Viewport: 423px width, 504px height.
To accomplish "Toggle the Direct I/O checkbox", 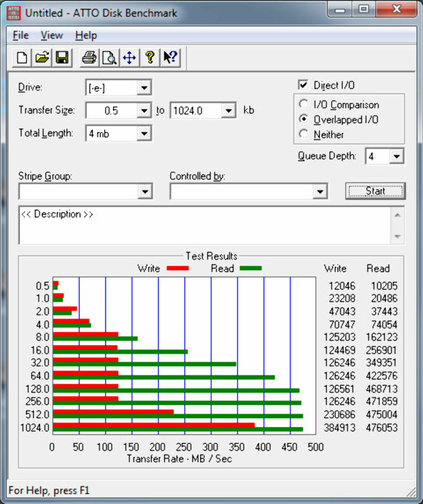I will [x=303, y=85].
